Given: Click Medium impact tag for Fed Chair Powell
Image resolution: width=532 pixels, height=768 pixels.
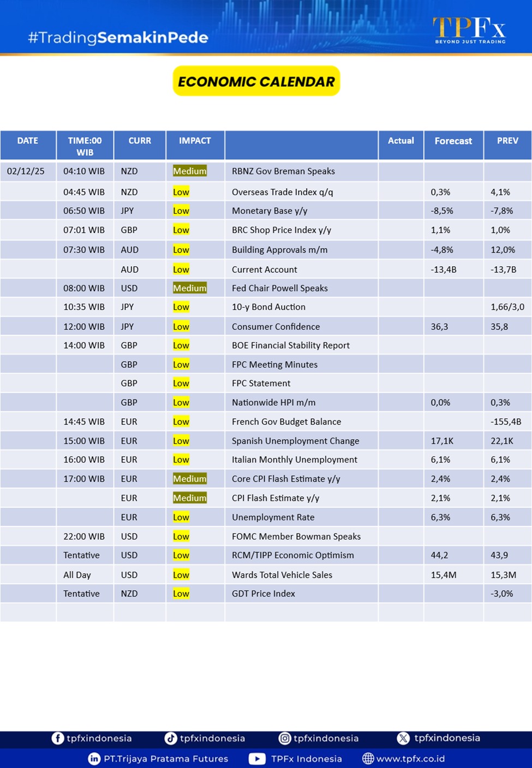Looking at the screenshot, I should (x=189, y=288).
